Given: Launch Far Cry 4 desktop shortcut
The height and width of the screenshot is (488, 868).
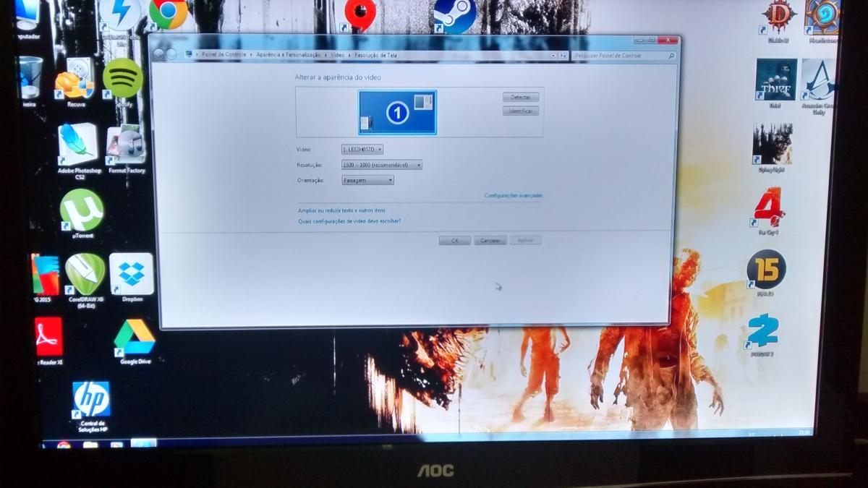Looking at the screenshot, I should point(769,211).
